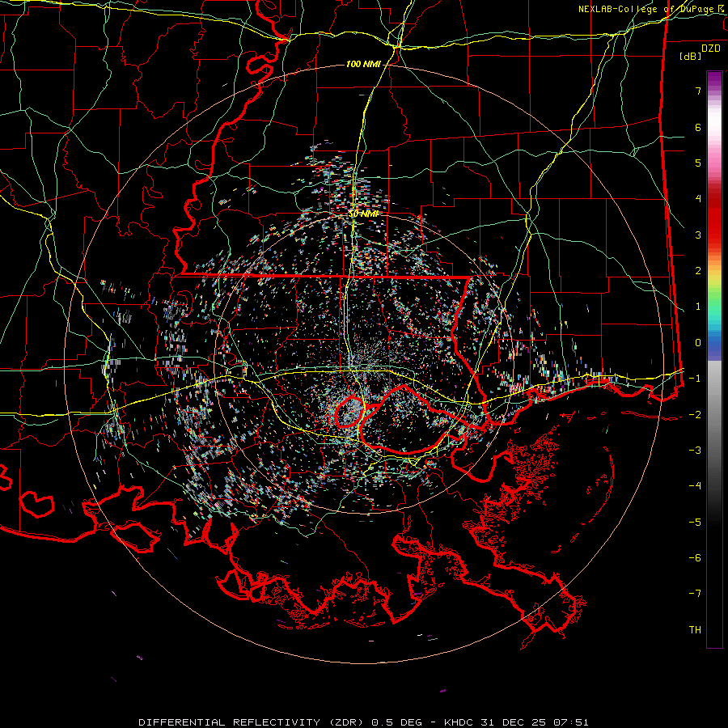Click the 7 tick label on color scale
The width and height of the screenshot is (728, 728).
pos(698,91)
